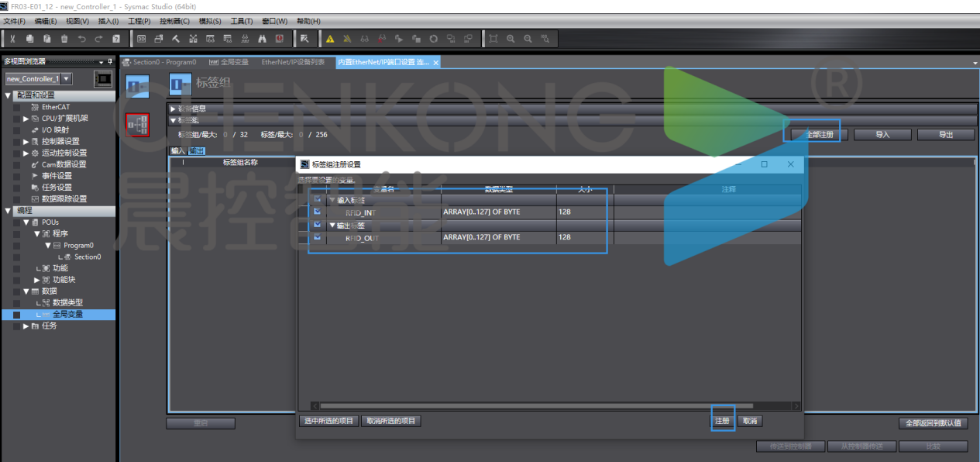Click the 全部注册 button
The width and height of the screenshot is (980, 462).
click(x=820, y=134)
